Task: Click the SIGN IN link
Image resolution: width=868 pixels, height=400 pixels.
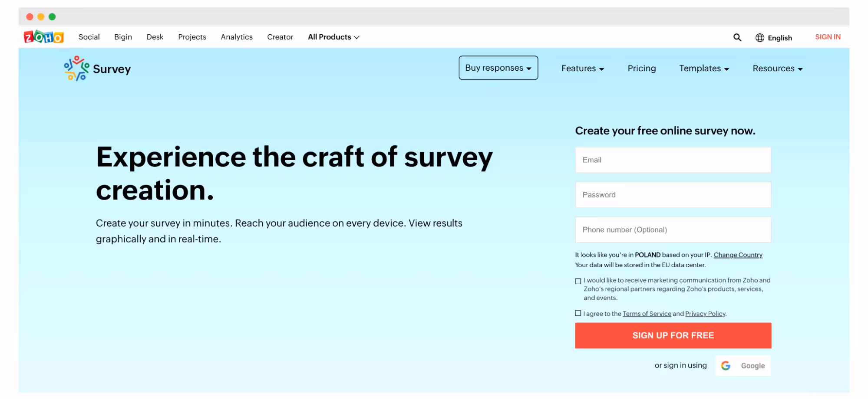Action: tap(828, 37)
